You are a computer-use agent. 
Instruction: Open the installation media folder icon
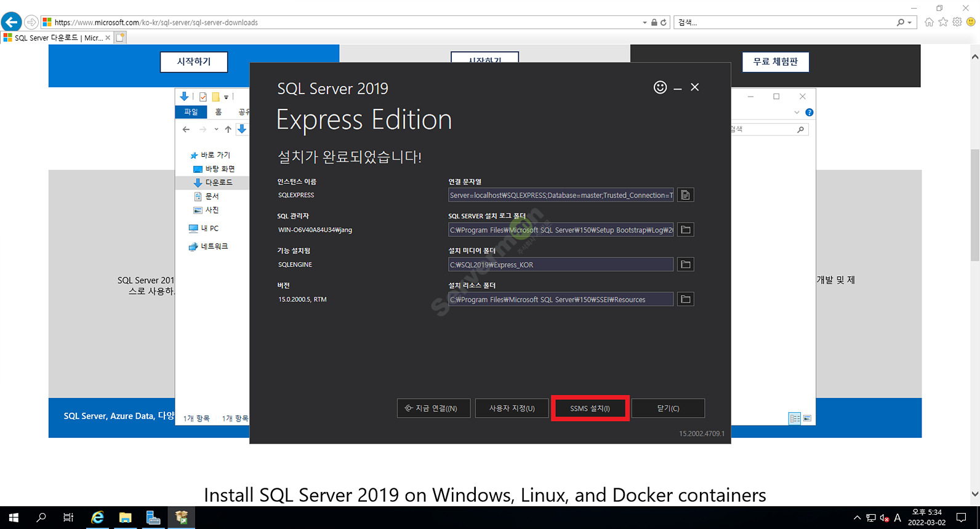(x=685, y=264)
